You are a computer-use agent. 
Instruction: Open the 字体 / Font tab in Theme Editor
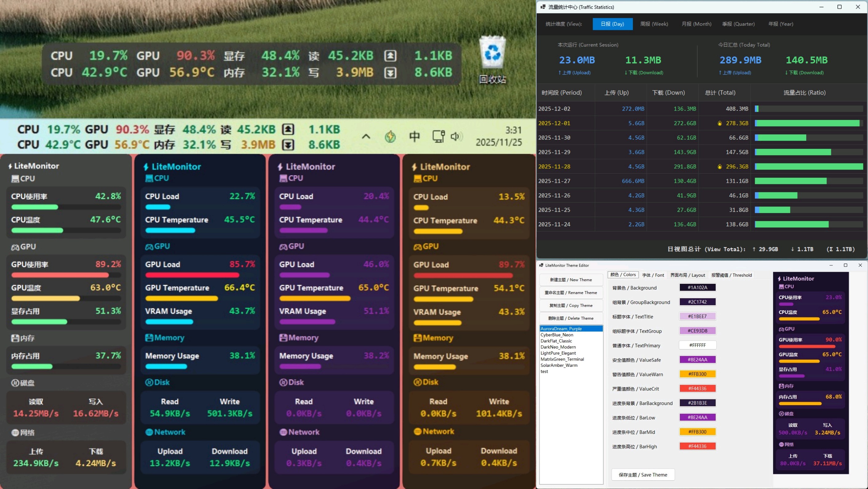pos(653,275)
